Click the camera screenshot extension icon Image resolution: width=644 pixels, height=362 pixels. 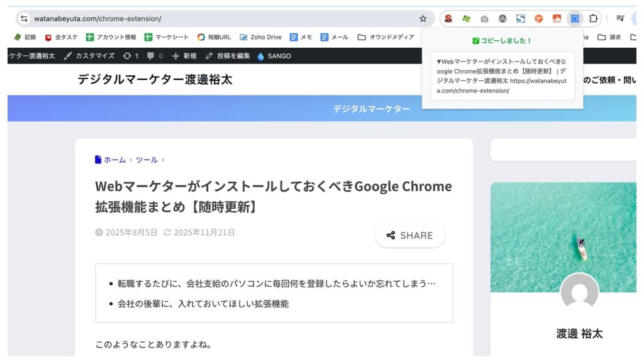(484, 19)
